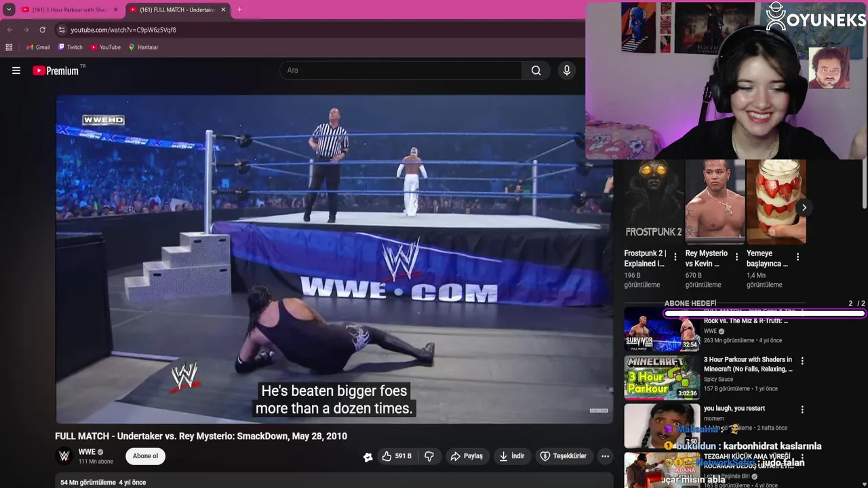The image size is (868, 488).
Task: Click the search magnifier button
Action: (x=536, y=70)
